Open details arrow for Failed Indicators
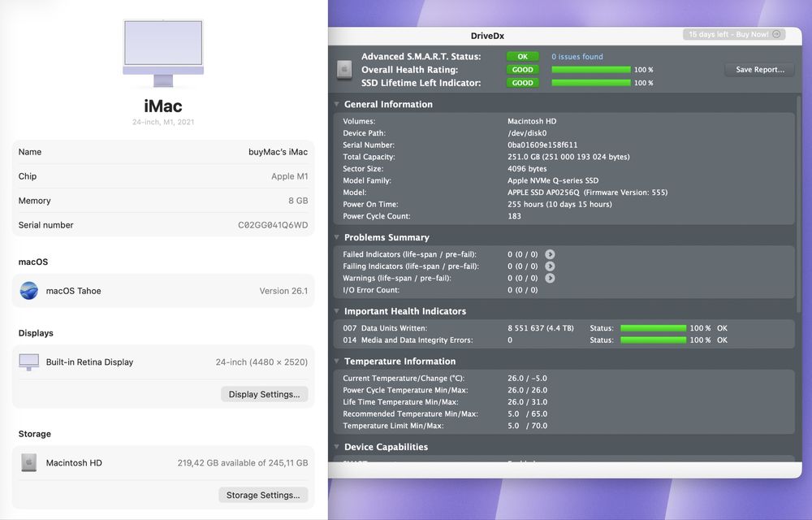This screenshot has height=520, width=812. coord(550,254)
